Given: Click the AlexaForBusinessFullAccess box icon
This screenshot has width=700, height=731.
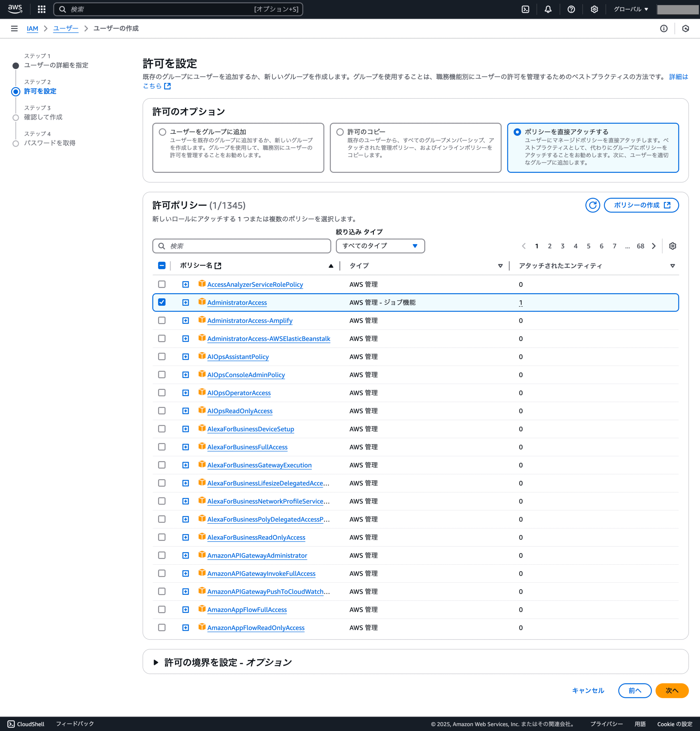Looking at the screenshot, I should 202,446.
